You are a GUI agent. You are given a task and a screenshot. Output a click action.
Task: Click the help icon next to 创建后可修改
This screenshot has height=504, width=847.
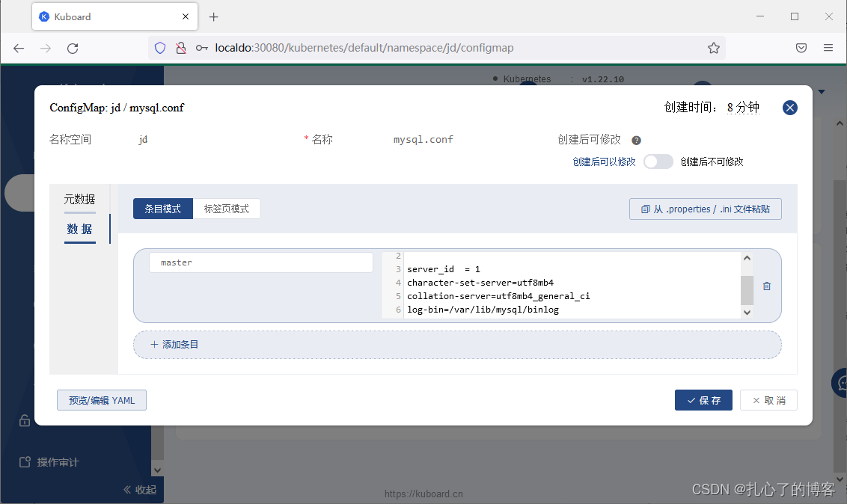[x=636, y=141]
